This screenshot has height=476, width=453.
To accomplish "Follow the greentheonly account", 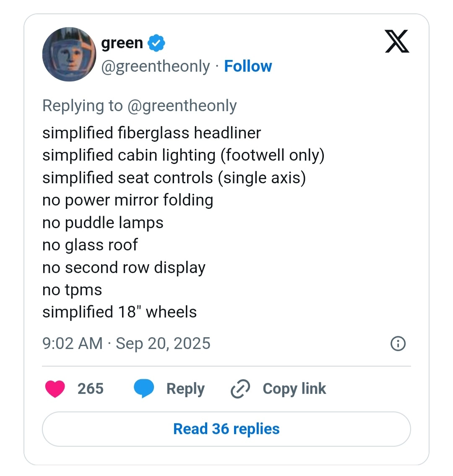I will pyautogui.click(x=248, y=66).
